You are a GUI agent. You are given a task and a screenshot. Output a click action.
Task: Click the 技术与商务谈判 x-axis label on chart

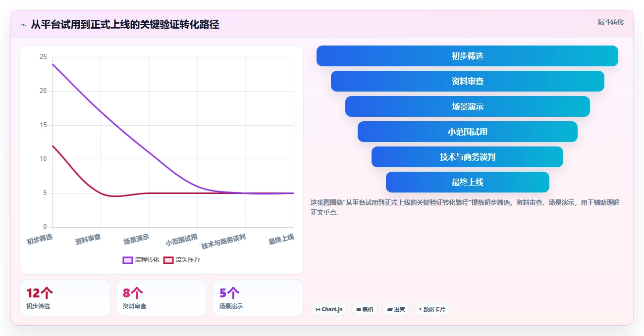click(223, 241)
